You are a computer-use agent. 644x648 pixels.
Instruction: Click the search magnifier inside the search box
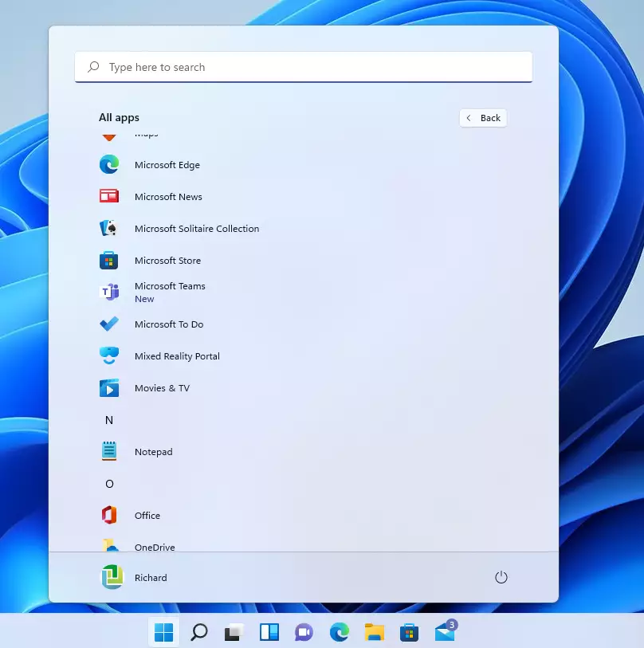coord(93,66)
